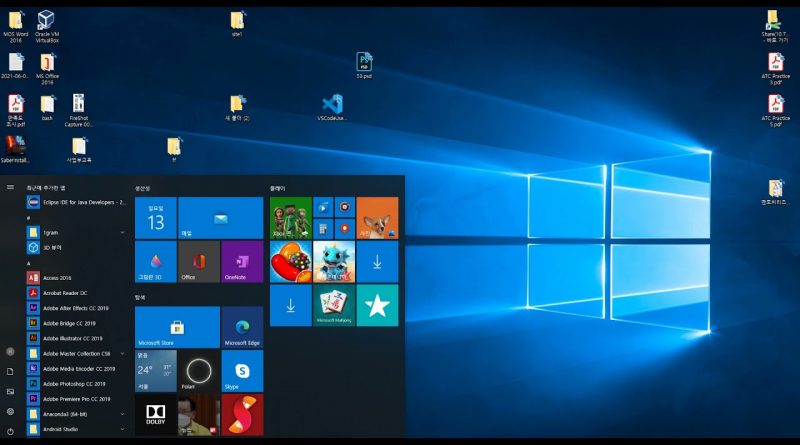Viewport: 800px width, 445px height.
Task: Open the Microsoft Mahjong tile
Action: pyautogui.click(x=334, y=305)
